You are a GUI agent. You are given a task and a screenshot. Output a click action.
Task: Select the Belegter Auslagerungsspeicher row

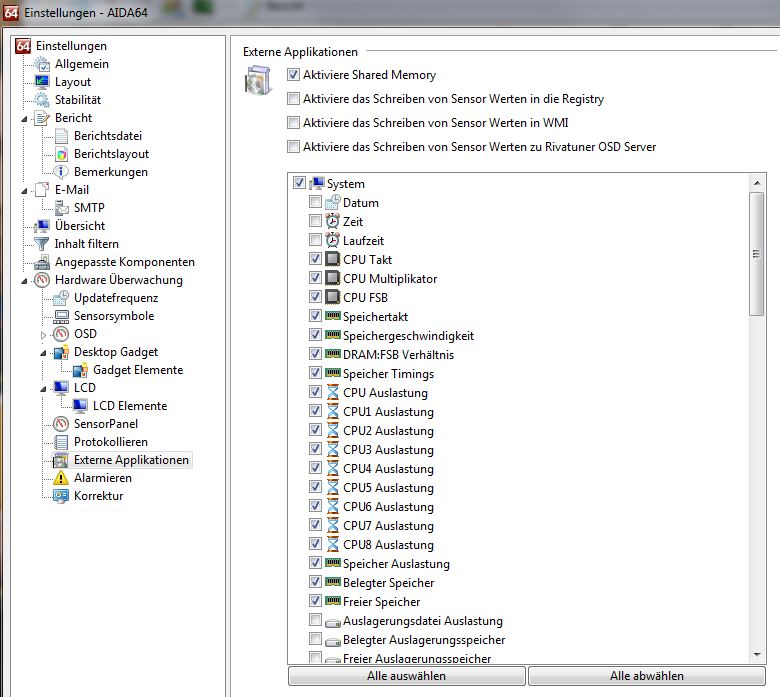point(424,640)
